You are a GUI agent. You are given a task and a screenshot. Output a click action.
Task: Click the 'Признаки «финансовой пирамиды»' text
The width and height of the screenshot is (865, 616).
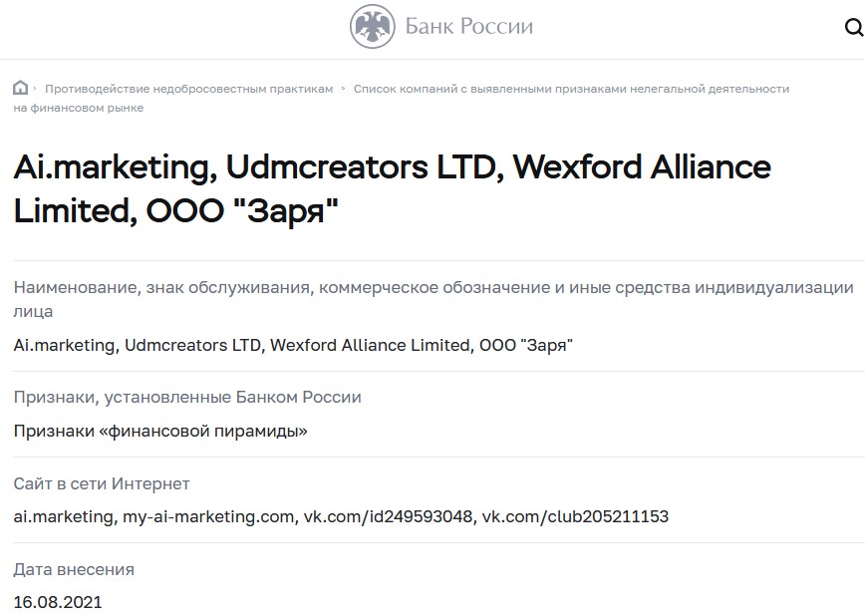pyautogui.click(x=160, y=431)
